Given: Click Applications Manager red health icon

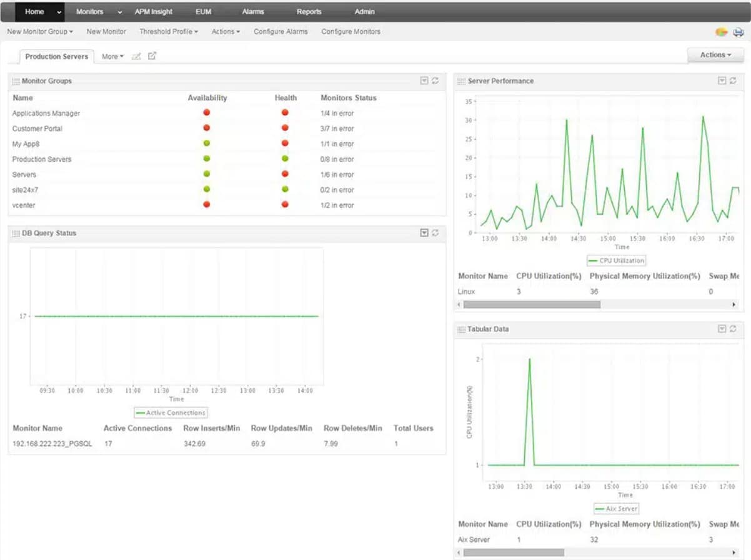Looking at the screenshot, I should click(x=285, y=112).
